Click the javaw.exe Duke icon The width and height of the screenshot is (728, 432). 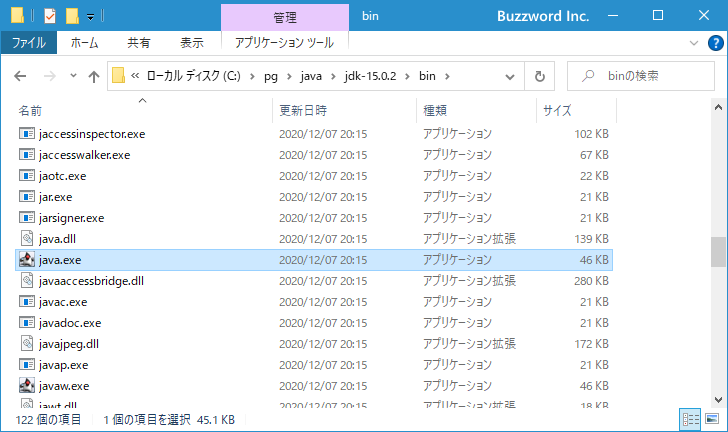pyautogui.click(x=27, y=385)
